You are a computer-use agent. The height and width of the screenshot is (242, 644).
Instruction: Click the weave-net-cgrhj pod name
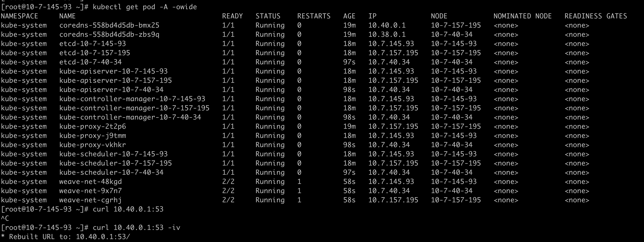click(x=90, y=200)
